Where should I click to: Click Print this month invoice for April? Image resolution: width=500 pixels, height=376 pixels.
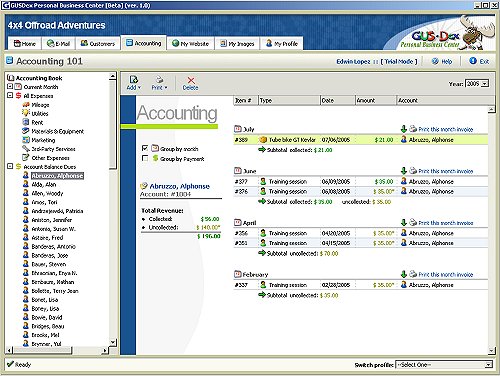[446, 223]
